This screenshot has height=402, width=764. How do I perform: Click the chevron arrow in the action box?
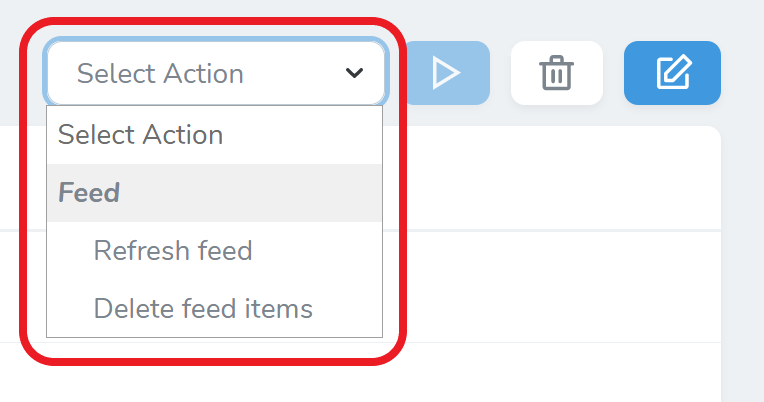click(x=354, y=73)
